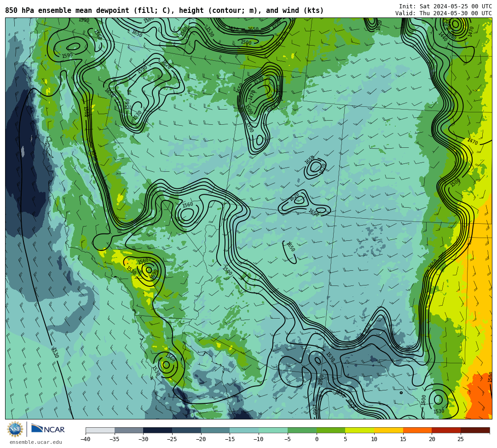This screenshot has width=497, height=448.
Task: Pick the amber 10 to 15 colorbar swatch
Action: click(388, 430)
